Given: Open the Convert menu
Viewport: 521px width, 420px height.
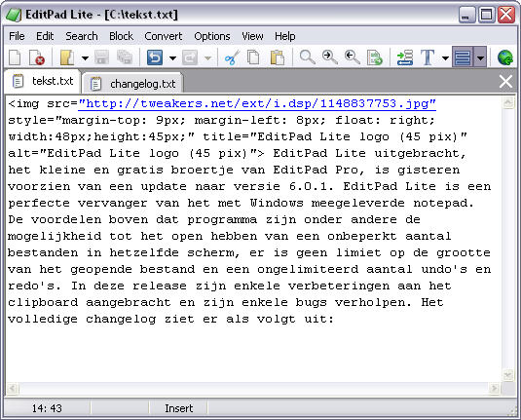Looking at the screenshot, I should click(164, 36).
